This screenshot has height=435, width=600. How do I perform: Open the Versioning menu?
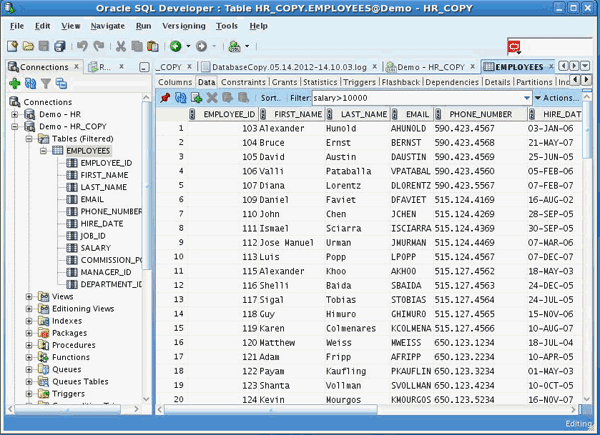point(183,25)
